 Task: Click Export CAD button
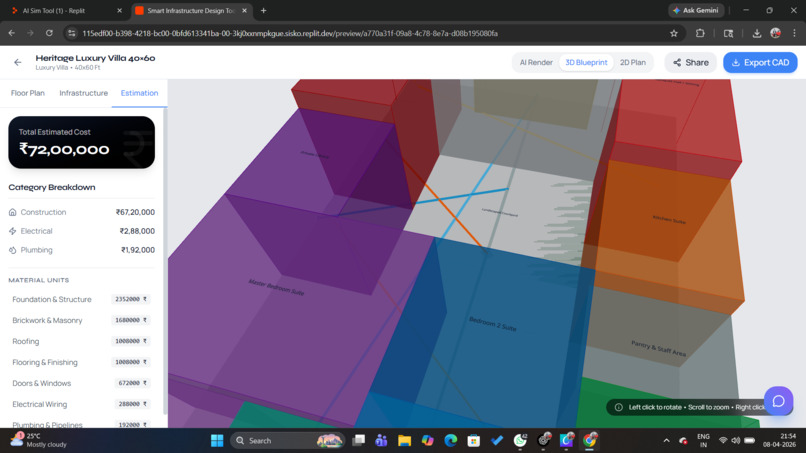(x=760, y=62)
